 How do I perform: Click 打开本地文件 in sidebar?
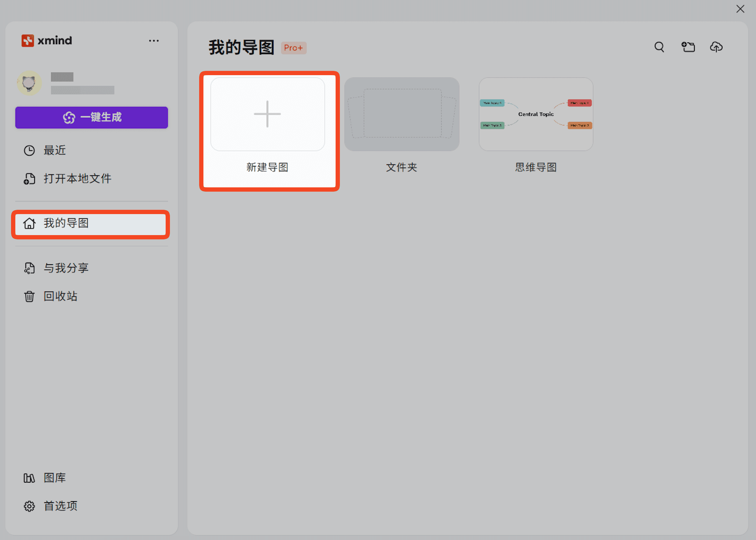(77, 178)
